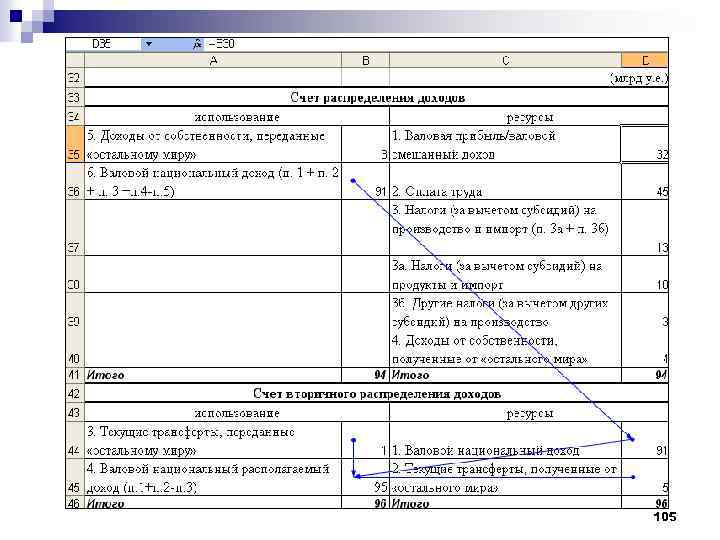The height and width of the screenshot is (540, 720).
Task: Click the 'Счет вторичного распределения доходов' title cell
Action: [x=377, y=394]
